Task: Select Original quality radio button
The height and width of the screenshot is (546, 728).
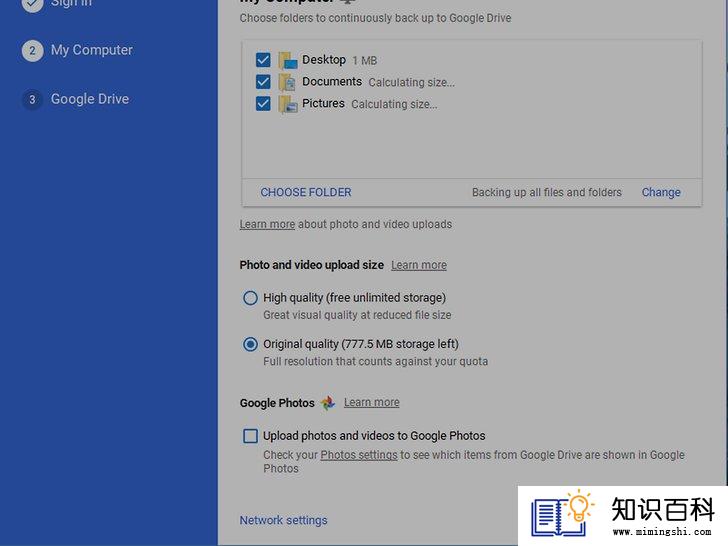Action: [250, 344]
